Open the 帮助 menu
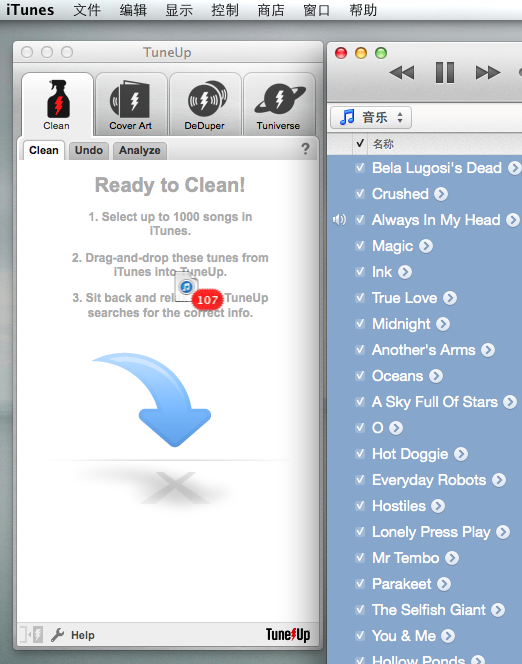 [x=363, y=10]
